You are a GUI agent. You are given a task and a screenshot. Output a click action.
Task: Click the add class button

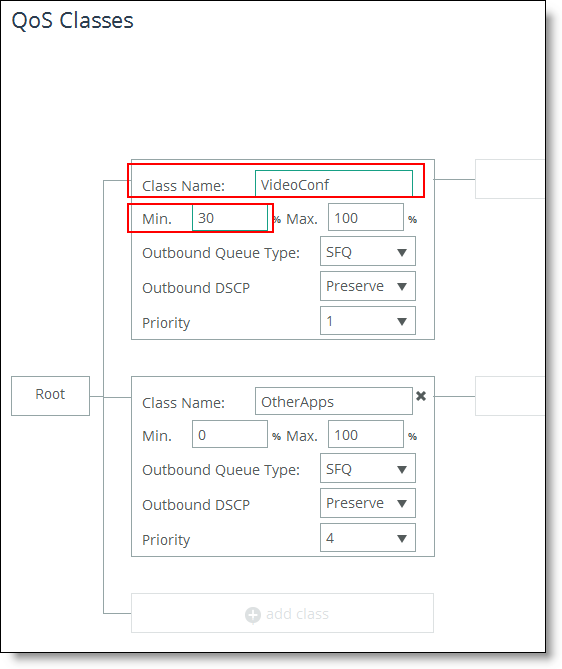(x=282, y=613)
